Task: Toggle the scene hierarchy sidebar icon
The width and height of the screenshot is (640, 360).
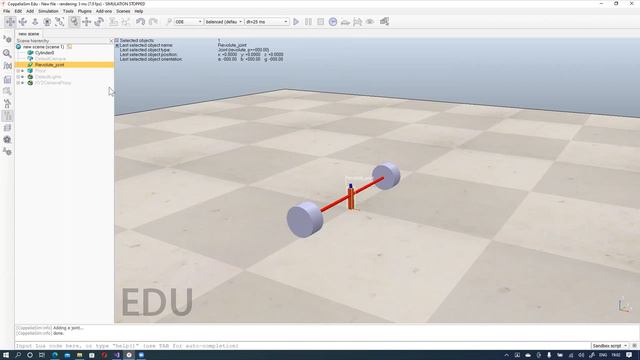Action: click(7, 116)
